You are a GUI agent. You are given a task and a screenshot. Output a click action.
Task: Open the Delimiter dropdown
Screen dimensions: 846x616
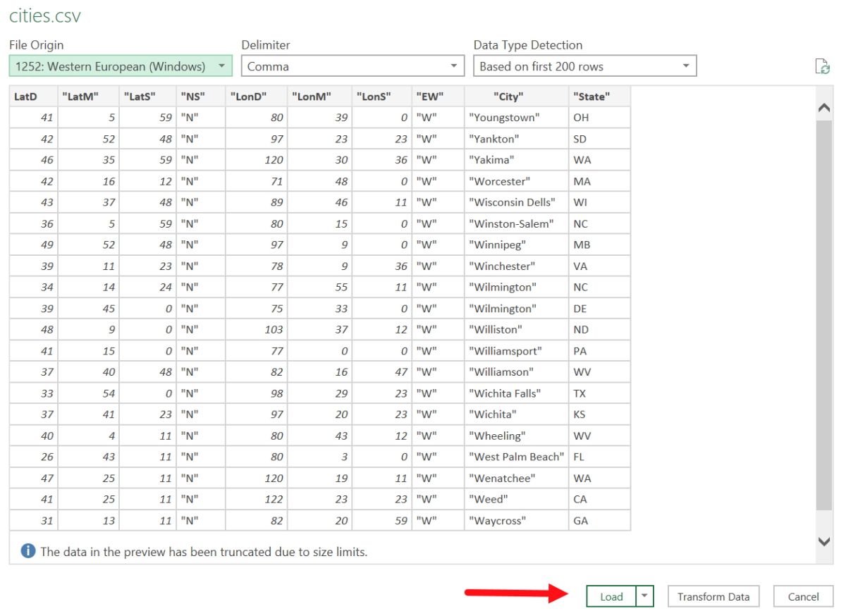click(x=455, y=66)
